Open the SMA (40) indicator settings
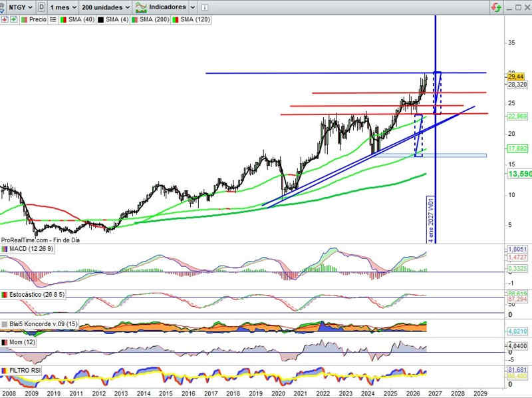Viewport: 532px width, 398px height. click(x=81, y=20)
